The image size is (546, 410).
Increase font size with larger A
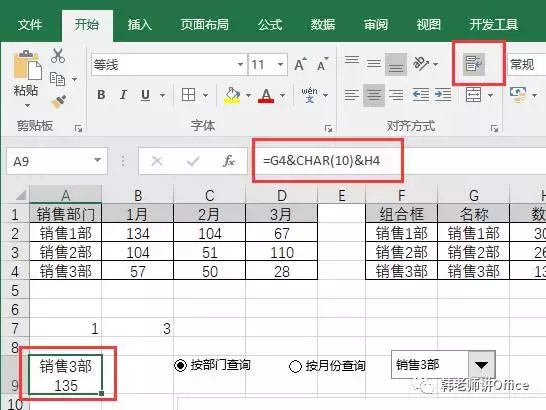coord(301,64)
